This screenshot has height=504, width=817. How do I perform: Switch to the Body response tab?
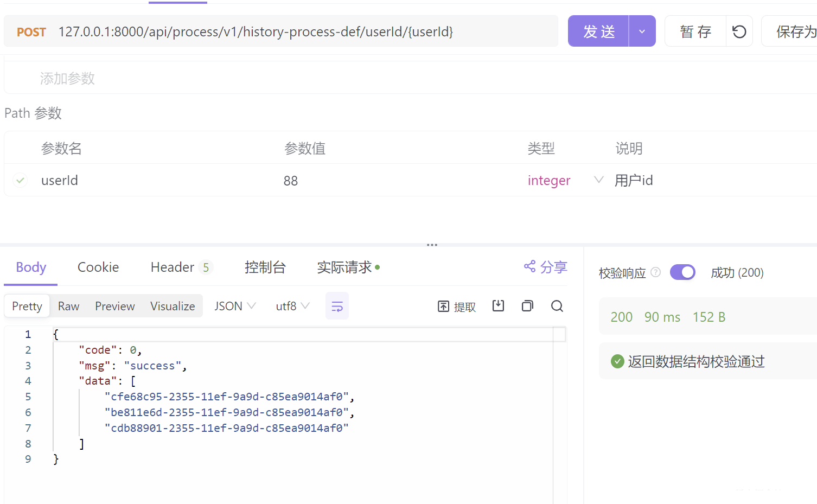click(x=31, y=267)
